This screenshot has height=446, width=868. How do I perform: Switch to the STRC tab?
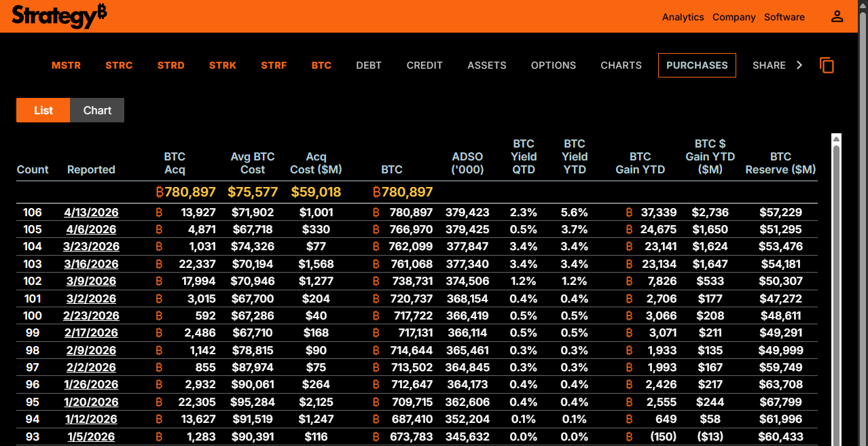tap(119, 65)
